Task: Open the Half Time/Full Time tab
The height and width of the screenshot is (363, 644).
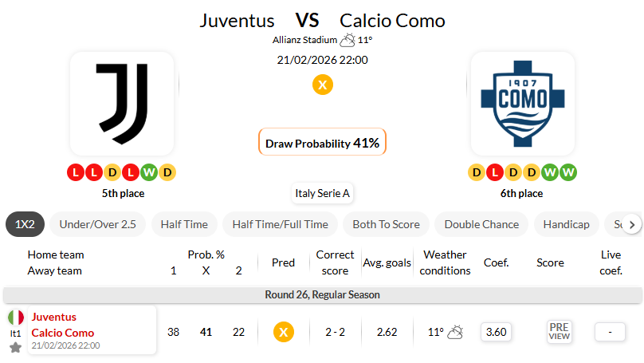Action: 280,224
